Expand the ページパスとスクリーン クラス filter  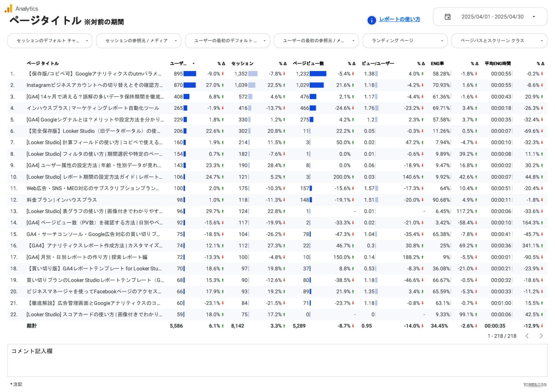coord(499,41)
